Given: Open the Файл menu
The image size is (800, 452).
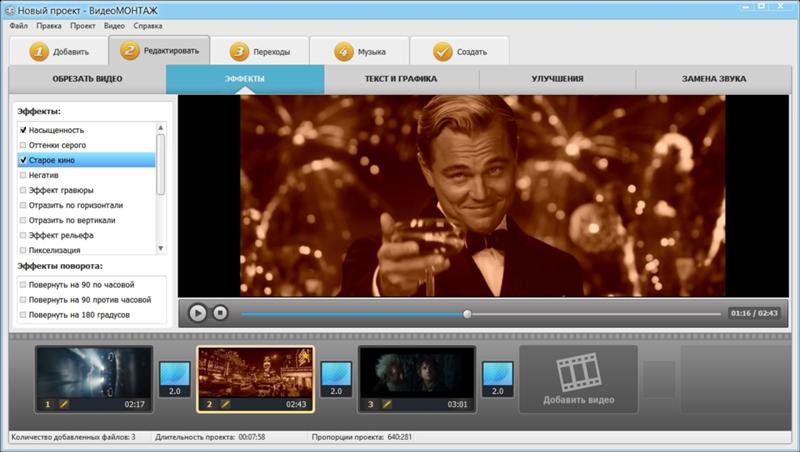Looking at the screenshot, I should pyautogui.click(x=19, y=26).
